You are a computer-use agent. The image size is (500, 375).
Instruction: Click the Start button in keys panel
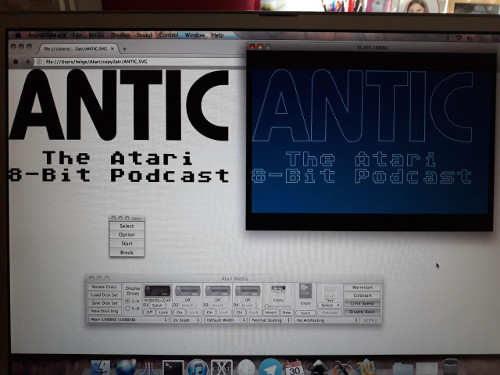127,243
